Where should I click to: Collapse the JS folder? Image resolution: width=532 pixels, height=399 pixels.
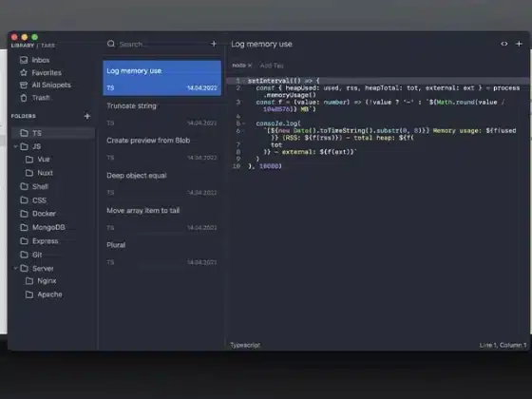15,146
